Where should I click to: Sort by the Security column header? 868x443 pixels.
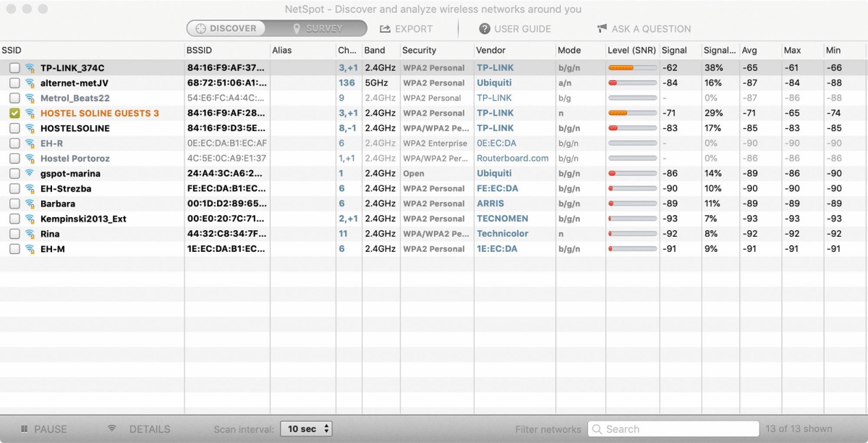pos(437,51)
